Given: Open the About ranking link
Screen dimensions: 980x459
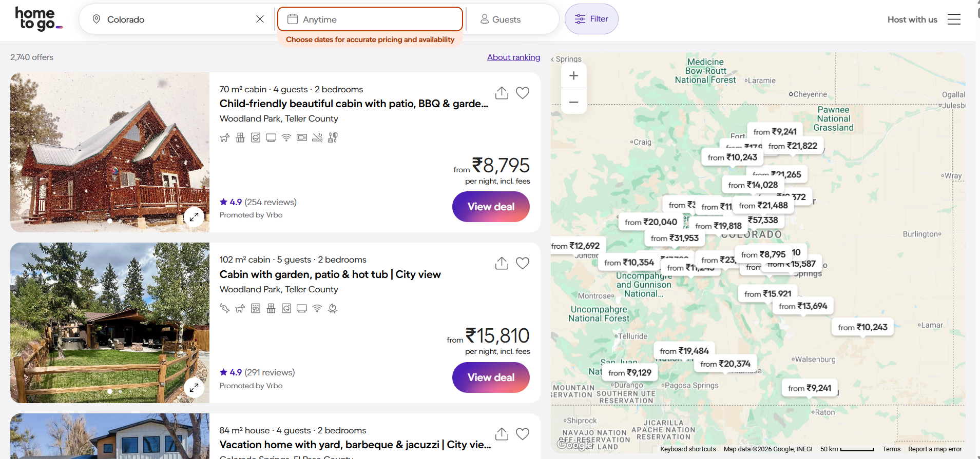Looking at the screenshot, I should 513,57.
